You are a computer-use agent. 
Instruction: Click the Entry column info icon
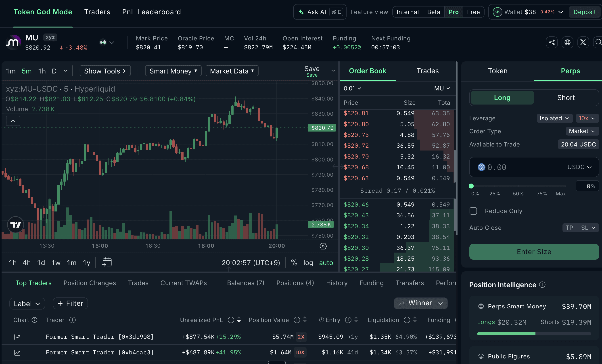(348, 320)
